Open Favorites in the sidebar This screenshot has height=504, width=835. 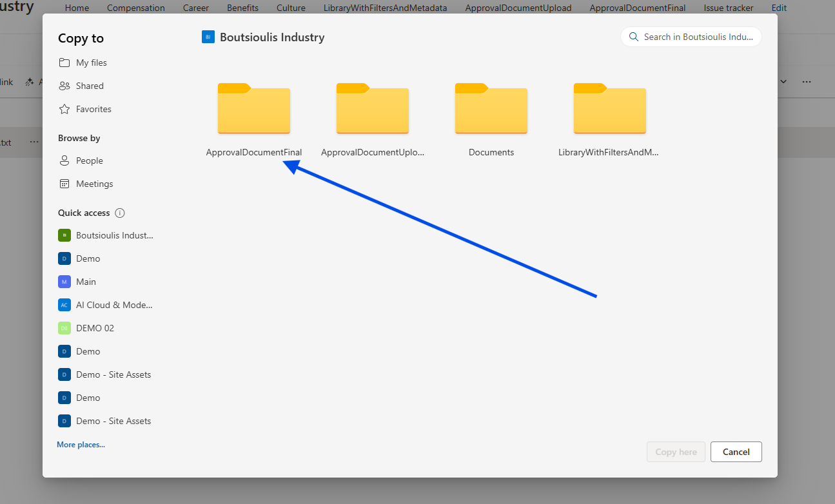(93, 109)
